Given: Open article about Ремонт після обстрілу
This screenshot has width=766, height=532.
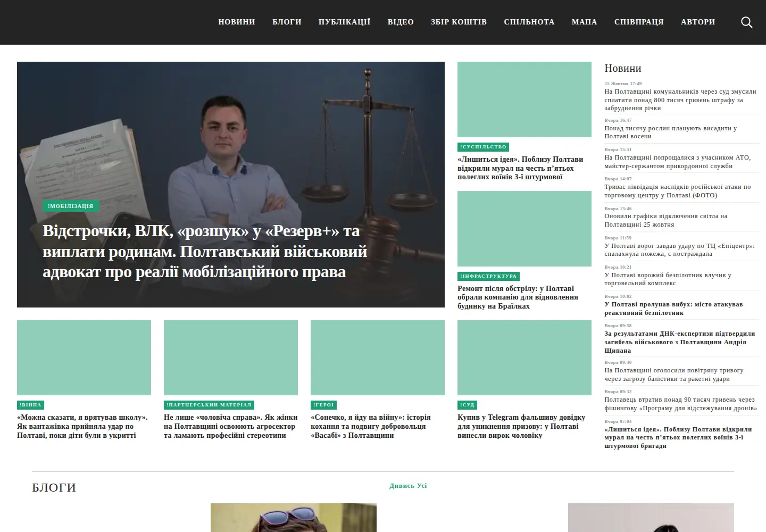Looking at the screenshot, I should (518, 297).
